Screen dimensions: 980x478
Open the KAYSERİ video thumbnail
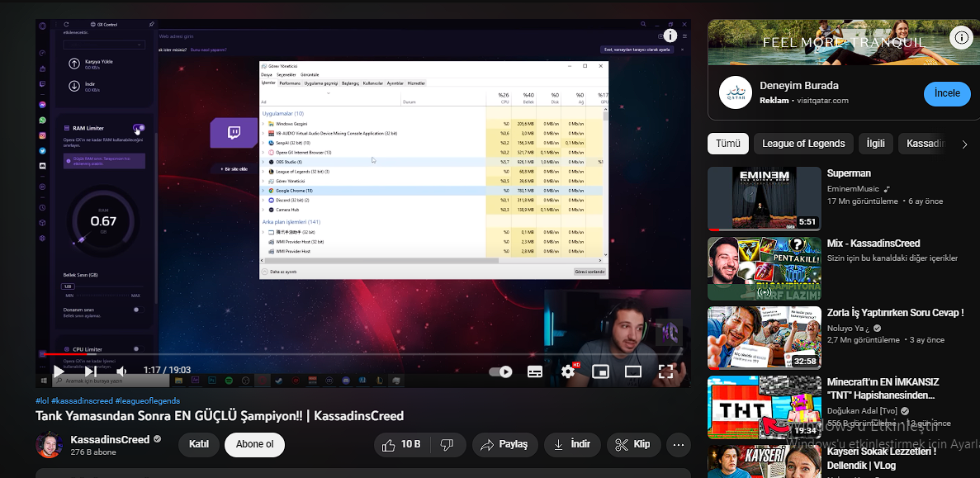tap(765, 461)
